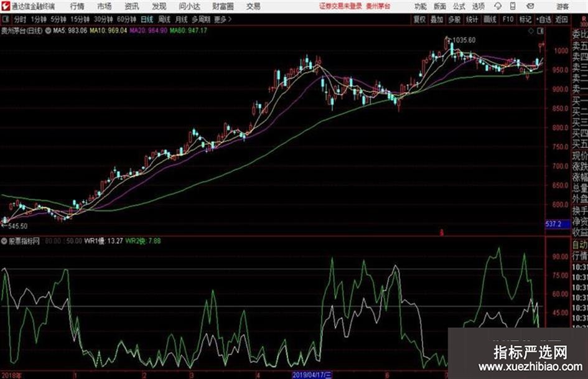Screen dimensions: 588x379
Task: Open the 版面 menu
Action: (440, 6)
